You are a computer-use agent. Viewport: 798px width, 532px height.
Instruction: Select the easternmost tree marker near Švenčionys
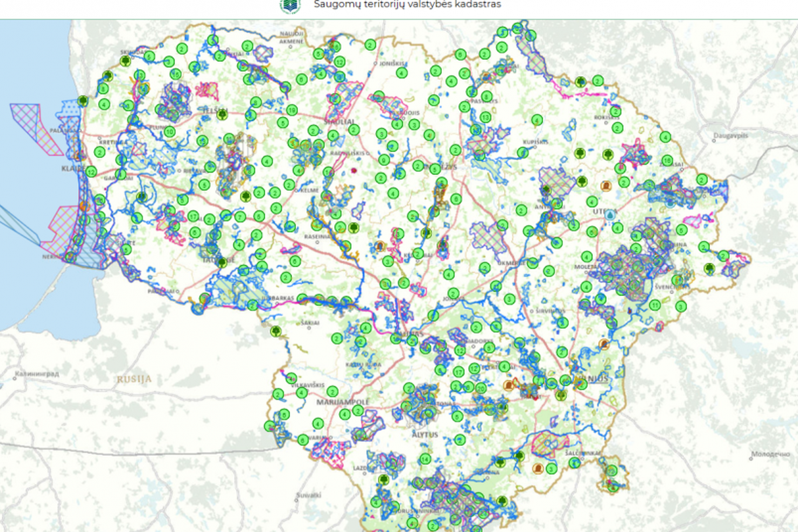coord(710,268)
